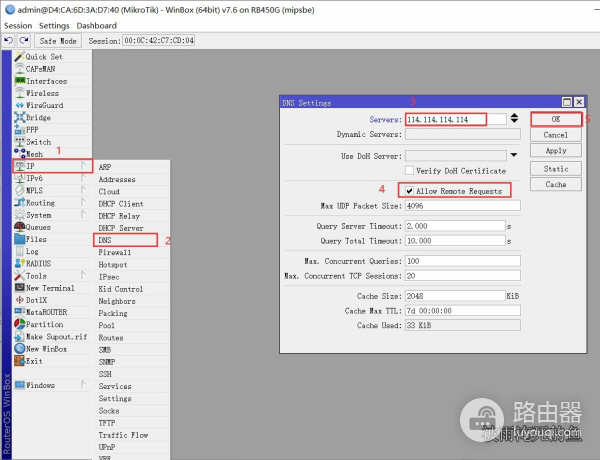Open the Dashboard menu
Image resolution: width=600 pixels, height=460 pixels.
pos(96,26)
